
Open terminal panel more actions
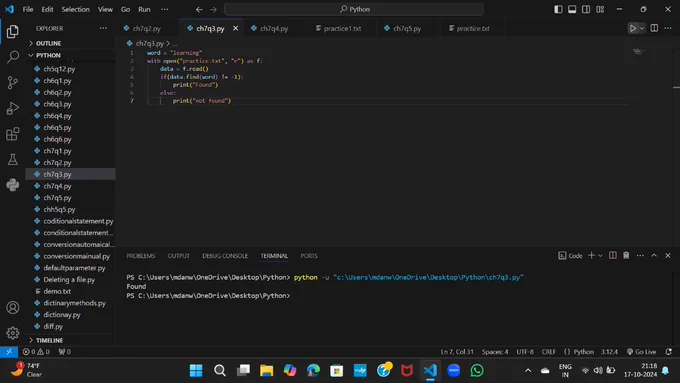640,255
